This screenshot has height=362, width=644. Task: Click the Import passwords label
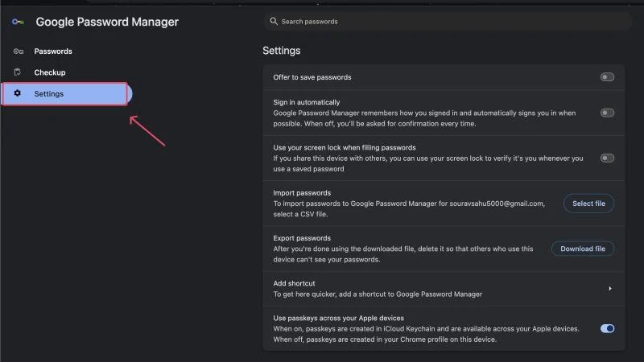(x=302, y=193)
